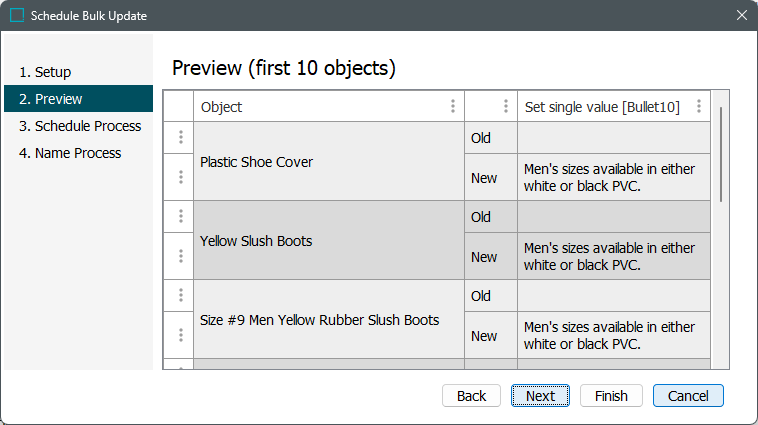758x425 pixels.
Task: Close the Schedule Bulk Update window
Action: [x=741, y=15]
